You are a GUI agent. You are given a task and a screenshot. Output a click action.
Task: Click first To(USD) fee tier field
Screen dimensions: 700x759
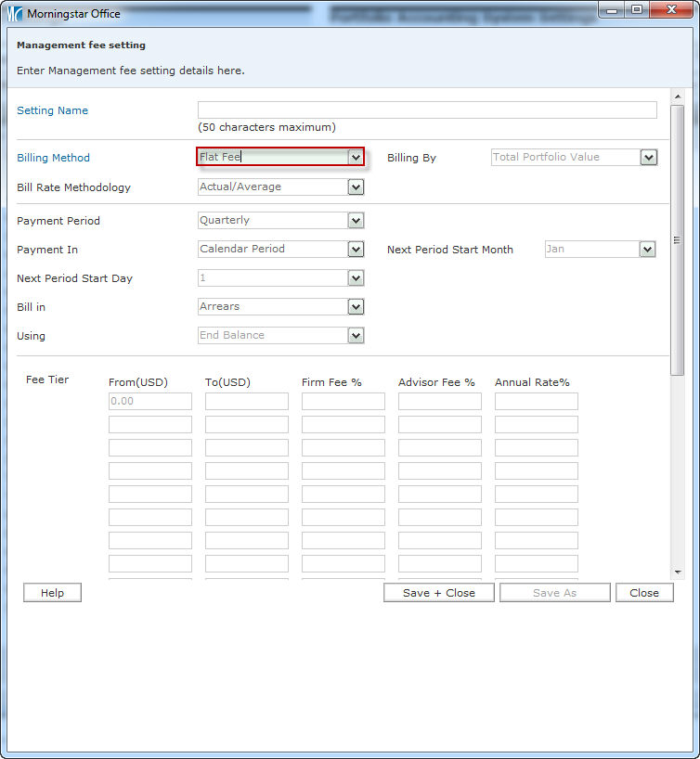246,402
